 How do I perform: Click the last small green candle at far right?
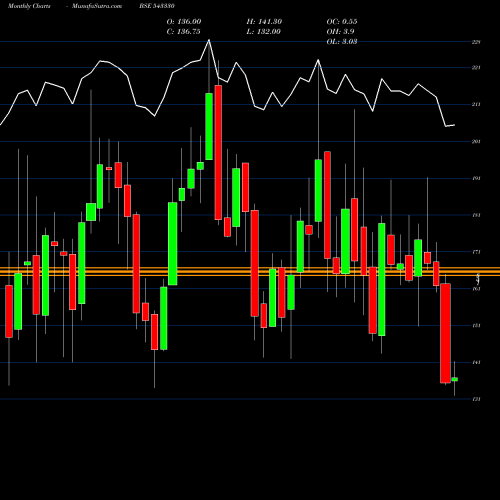tap(454, 379)
